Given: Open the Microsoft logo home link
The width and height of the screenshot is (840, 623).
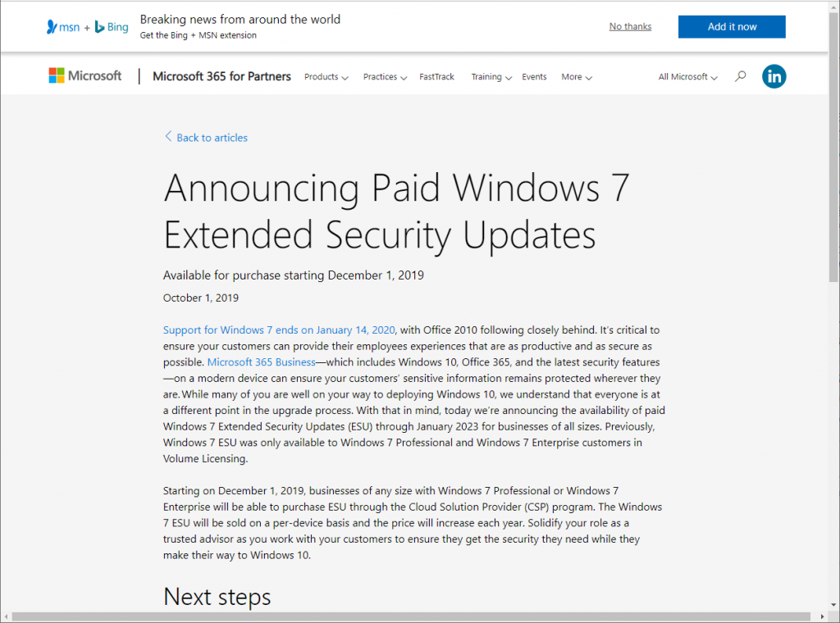Looking at the screenshot, I should 85,76.
